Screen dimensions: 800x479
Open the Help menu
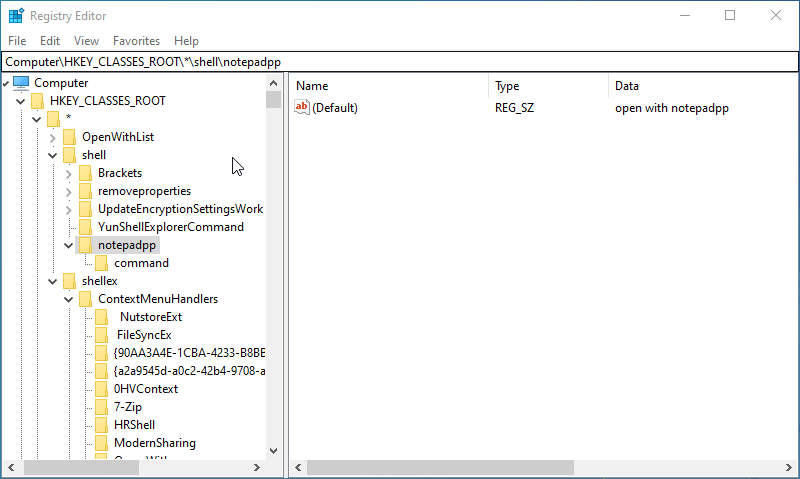coord(186,41)
